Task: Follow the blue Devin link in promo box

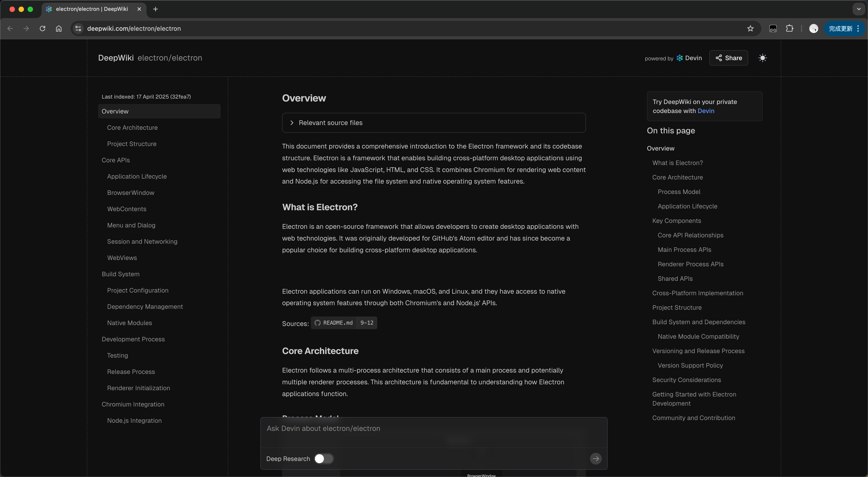Action: click(705, 111)
